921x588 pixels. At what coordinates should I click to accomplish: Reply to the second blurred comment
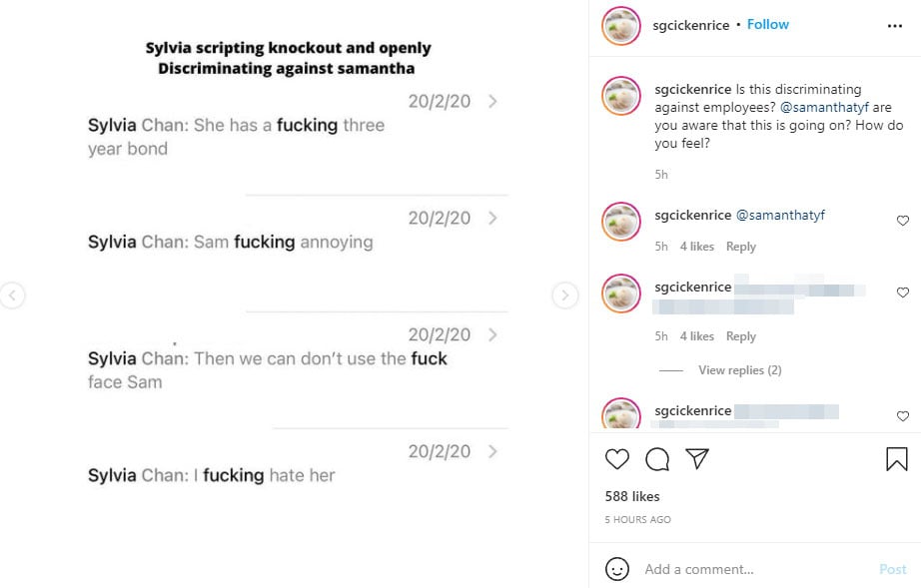(740, 336)
